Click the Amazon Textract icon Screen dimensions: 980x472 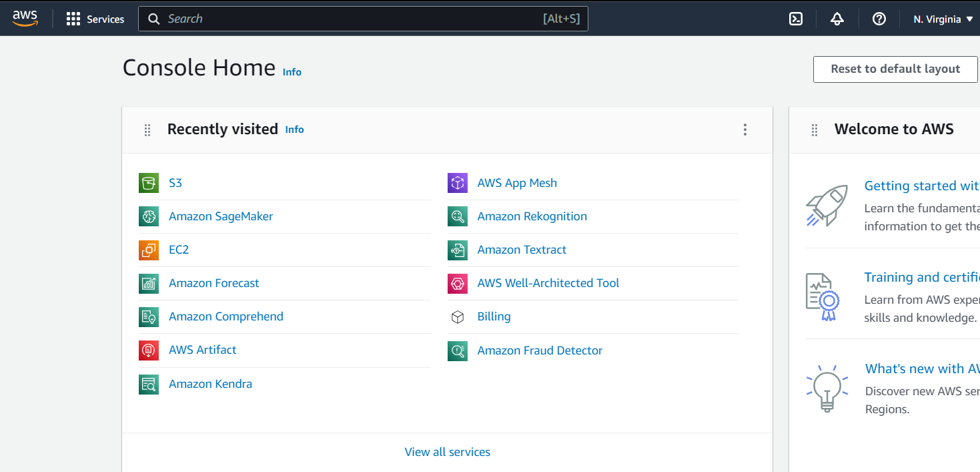tap(458, 250)
